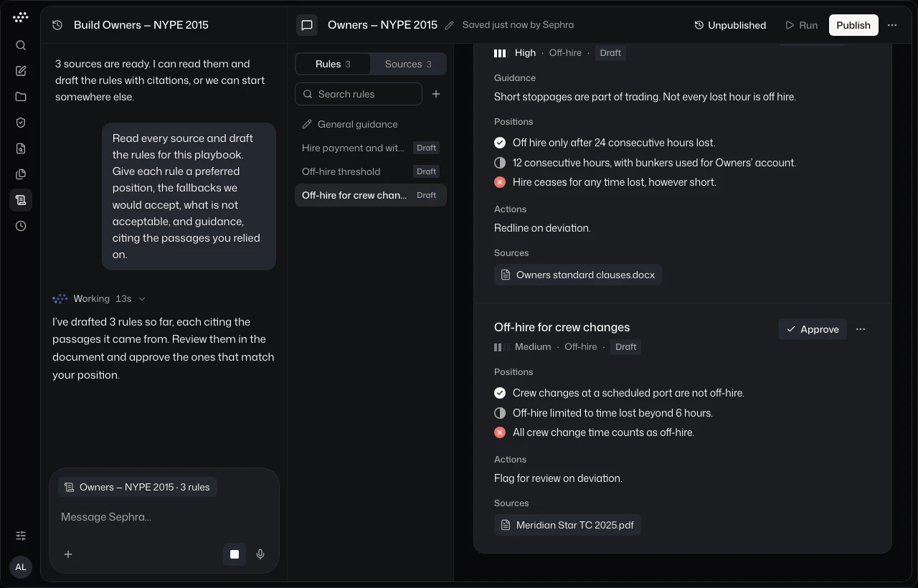Open the sliders settings icon in sidebar
The image size is (918, 588).
tap(21, 536)
